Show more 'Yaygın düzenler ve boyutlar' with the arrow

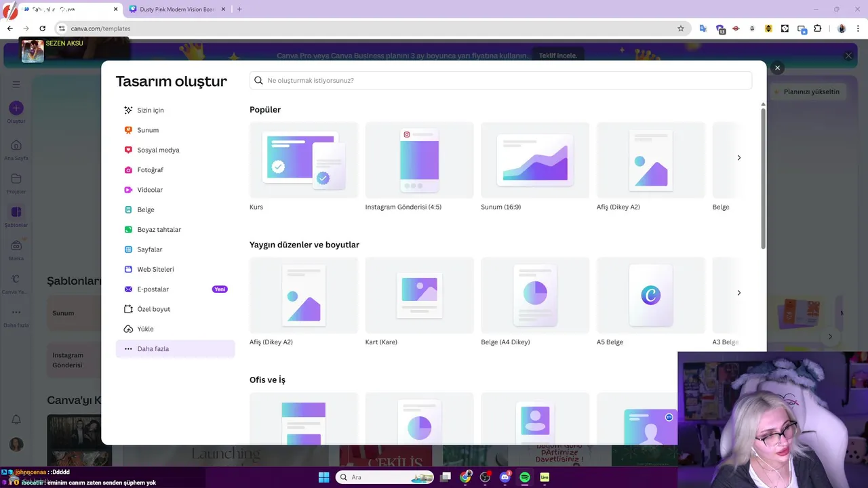[739, 293]
